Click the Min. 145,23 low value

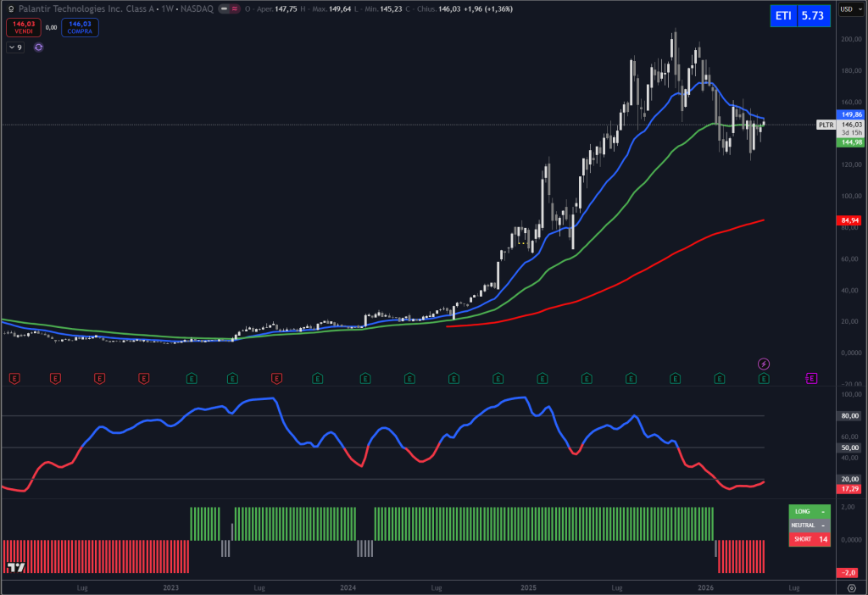[383, 8]
